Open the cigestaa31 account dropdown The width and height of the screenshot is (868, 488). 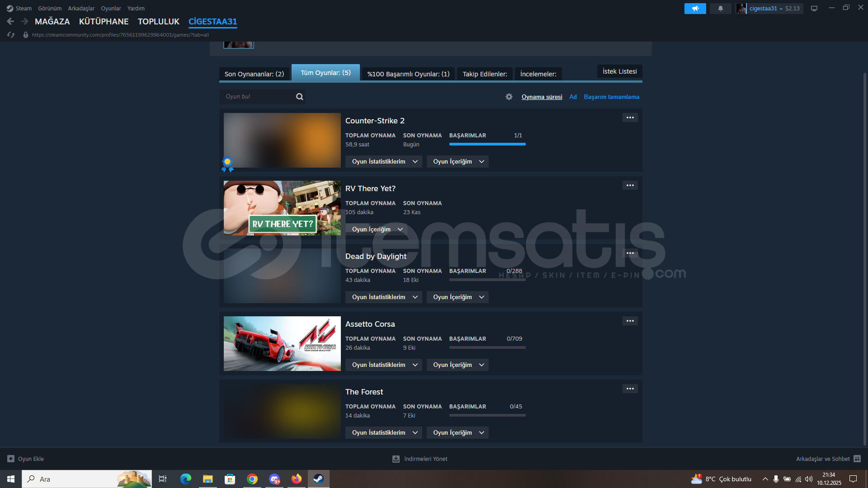coord(766,9)
